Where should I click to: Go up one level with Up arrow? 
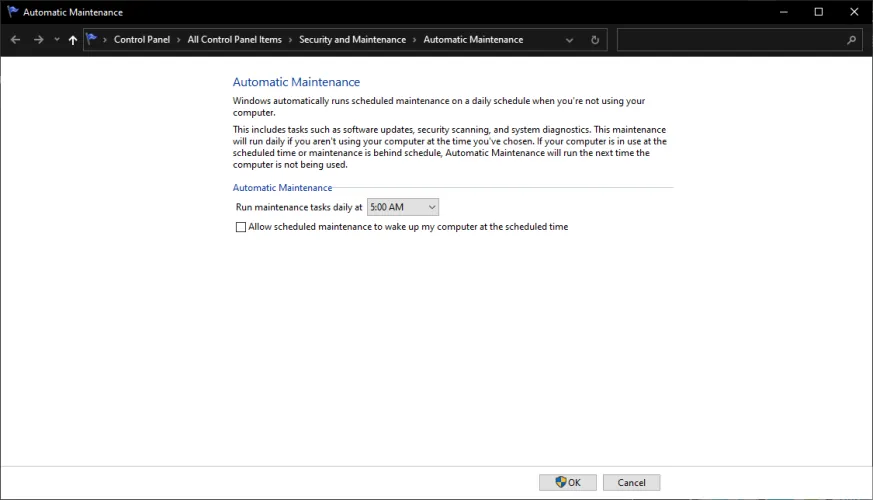click(73, 40)
